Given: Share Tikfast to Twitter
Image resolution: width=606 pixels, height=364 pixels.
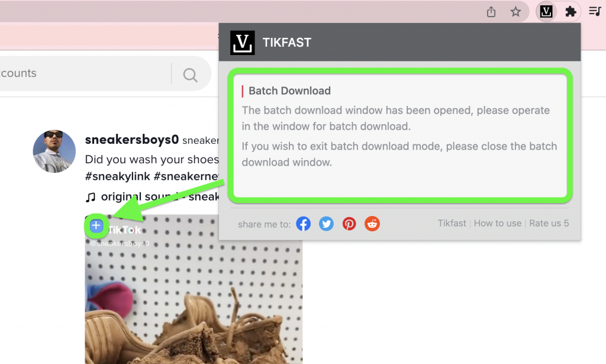Looking at the screenshot, I should [x=326, y=224].
